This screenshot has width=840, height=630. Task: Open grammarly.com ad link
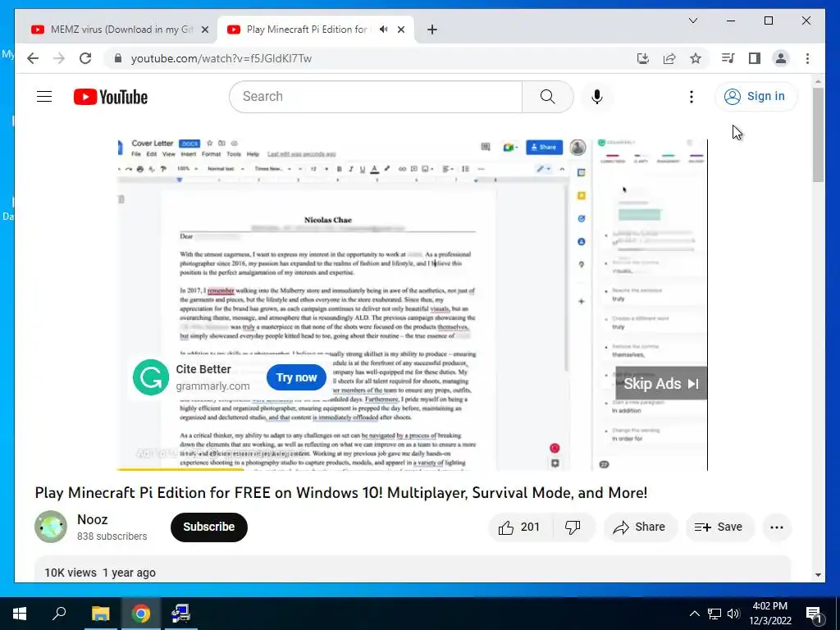click(x=212, y=386)
